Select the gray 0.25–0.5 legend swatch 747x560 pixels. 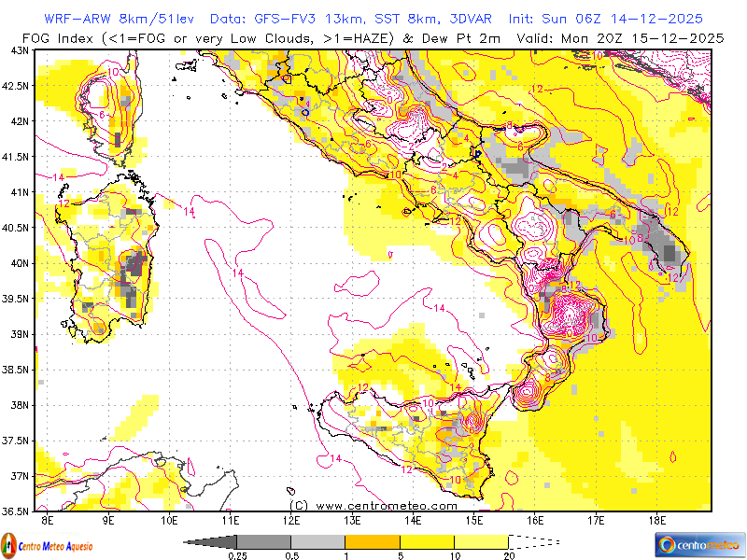point(263,541)
